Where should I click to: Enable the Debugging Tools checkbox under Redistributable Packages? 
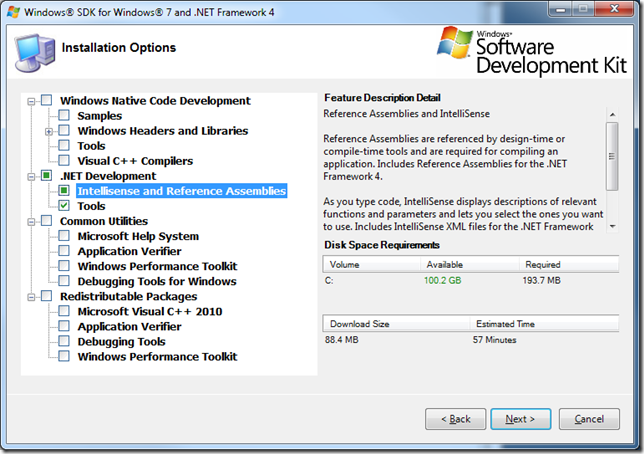64,341
